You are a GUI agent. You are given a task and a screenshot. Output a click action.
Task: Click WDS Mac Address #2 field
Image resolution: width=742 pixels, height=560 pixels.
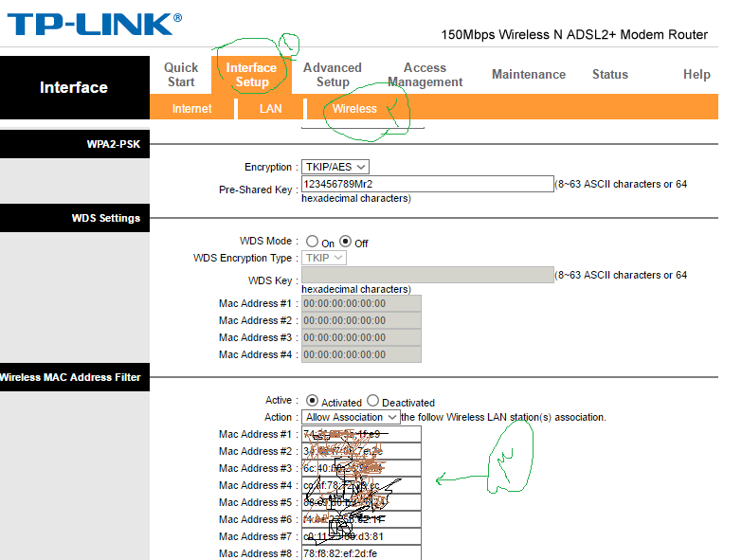[361, 320]
